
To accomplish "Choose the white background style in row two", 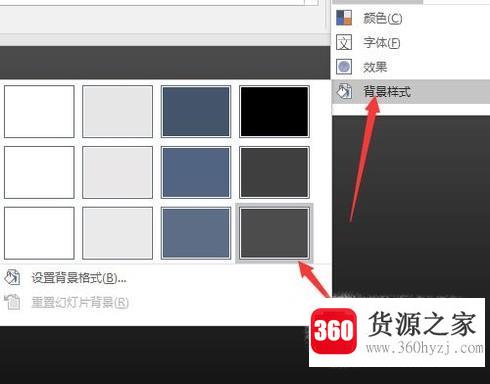I will coord(39,172).
